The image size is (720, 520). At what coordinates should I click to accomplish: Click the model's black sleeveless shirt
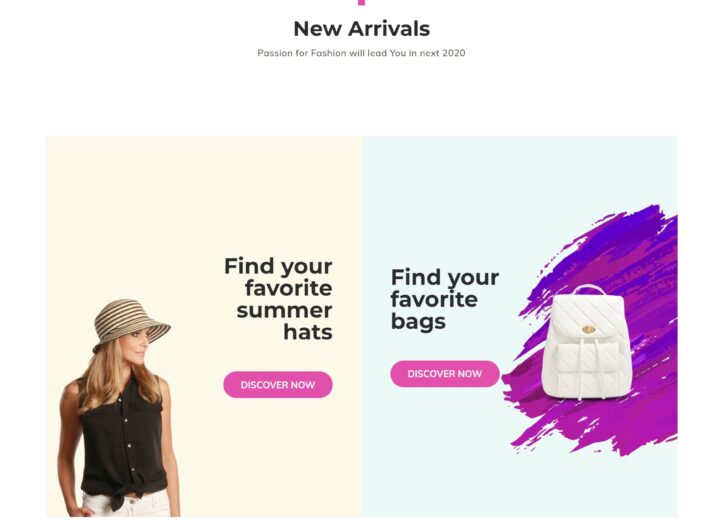(123, 441)
